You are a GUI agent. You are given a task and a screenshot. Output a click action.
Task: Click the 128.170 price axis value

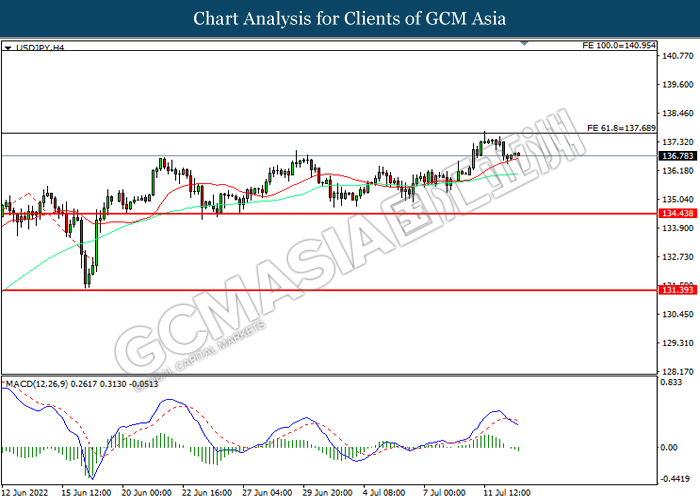click(x=678, y=371)
